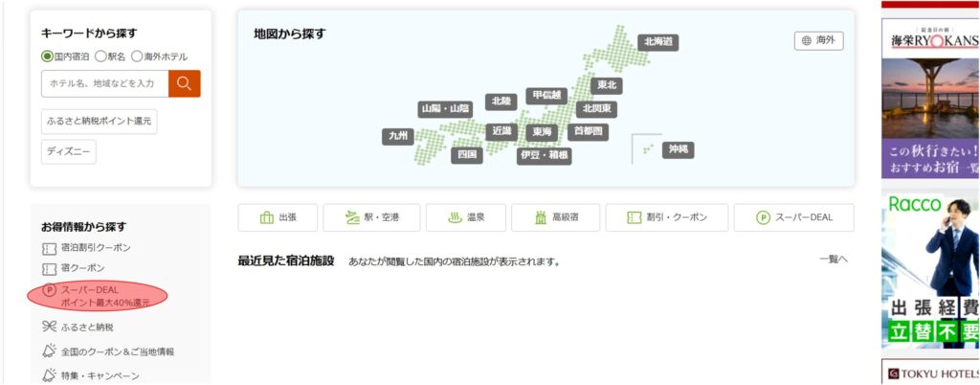The height and width of the screenshot is (385, 980).
Task: Choose the 沖縄 region on the map
Action: click(x=678, y=149)
